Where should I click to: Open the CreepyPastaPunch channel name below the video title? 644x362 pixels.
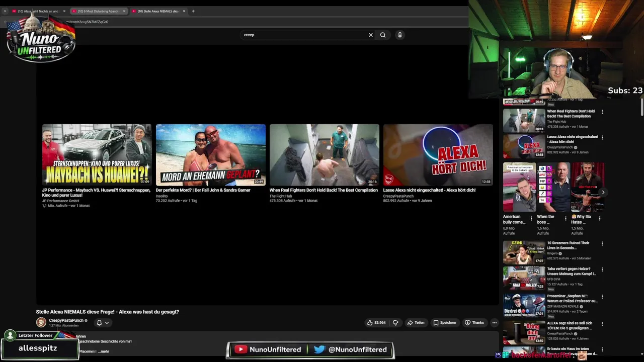click(x=66, y=320)
